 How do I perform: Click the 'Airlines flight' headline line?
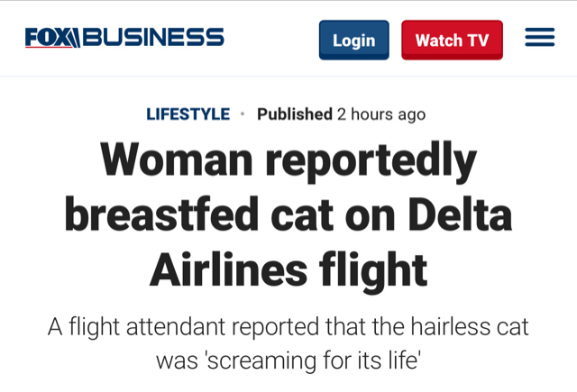click(x=288, y=268)
